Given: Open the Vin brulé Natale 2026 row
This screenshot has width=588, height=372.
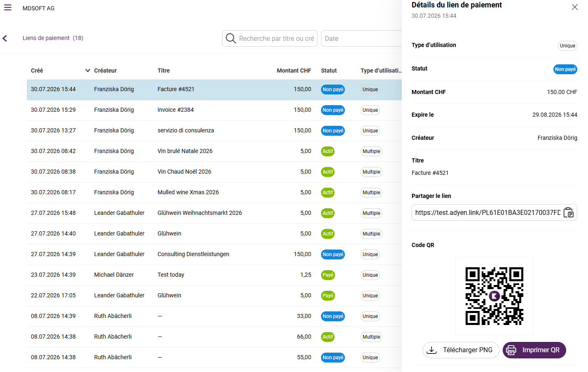Looking at the screenshot, I should click(214, 151).
